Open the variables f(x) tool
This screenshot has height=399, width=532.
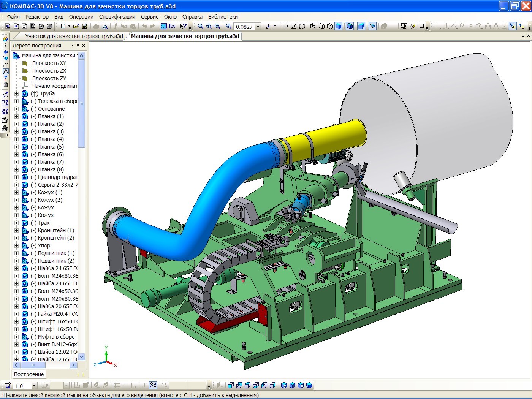pos(172,26)
